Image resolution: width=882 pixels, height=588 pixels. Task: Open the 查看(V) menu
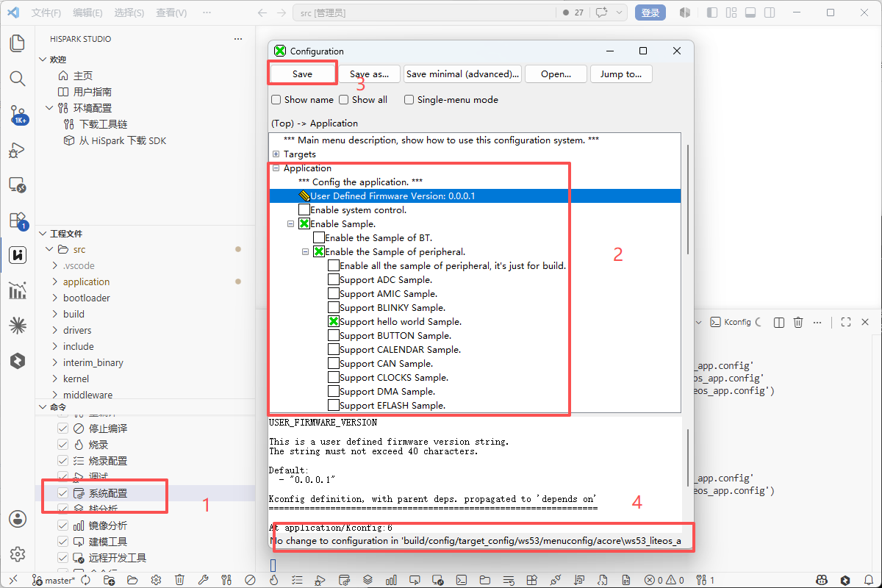point(172,12)
